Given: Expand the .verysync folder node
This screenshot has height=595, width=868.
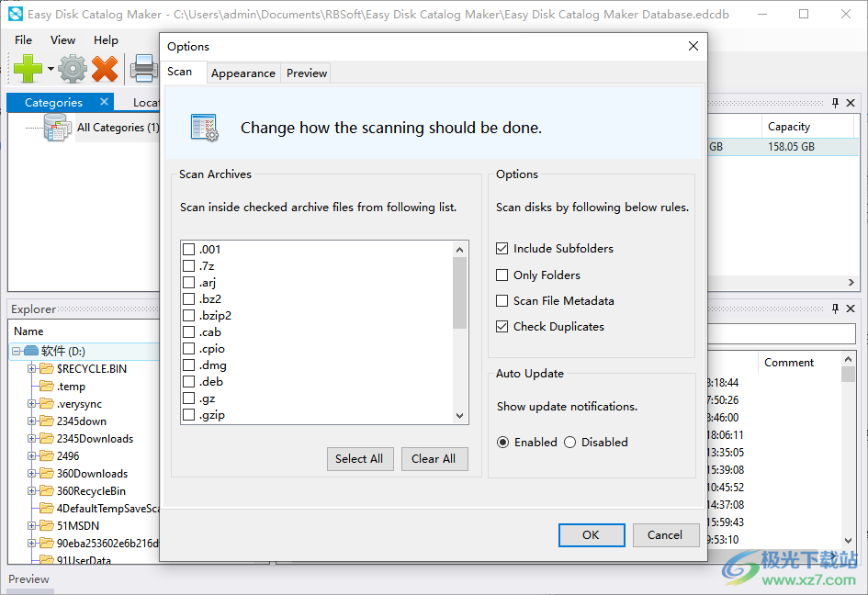Looking at the screenshot, I should pyautogui.click(x=31, y=403).
